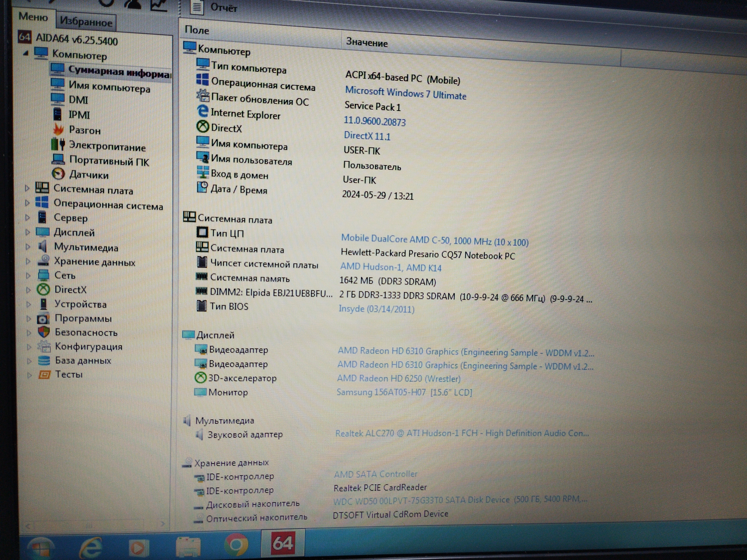
Task: Open the Realtek ALC270 audio adapter link
Action: [x=462, y=433]
